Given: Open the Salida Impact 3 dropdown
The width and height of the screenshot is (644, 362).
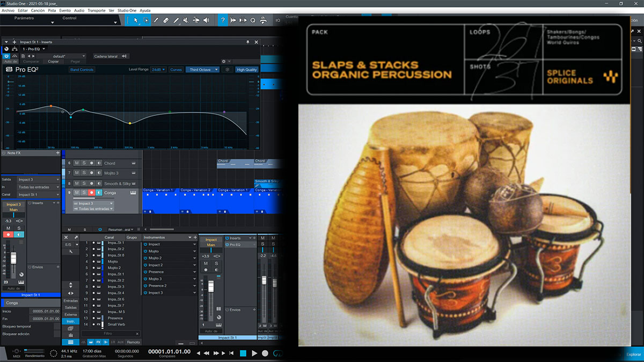Looking at the screenshot, I should (38, 180).
